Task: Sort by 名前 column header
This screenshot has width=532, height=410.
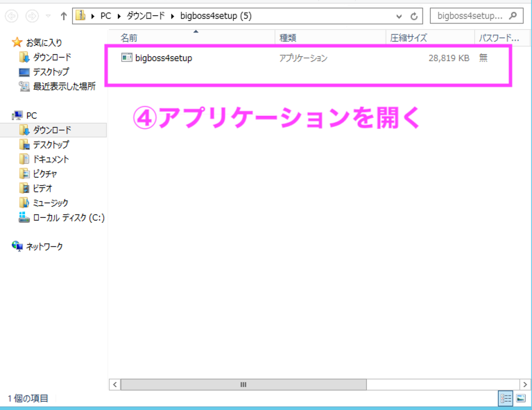Action: pos(129,37)
